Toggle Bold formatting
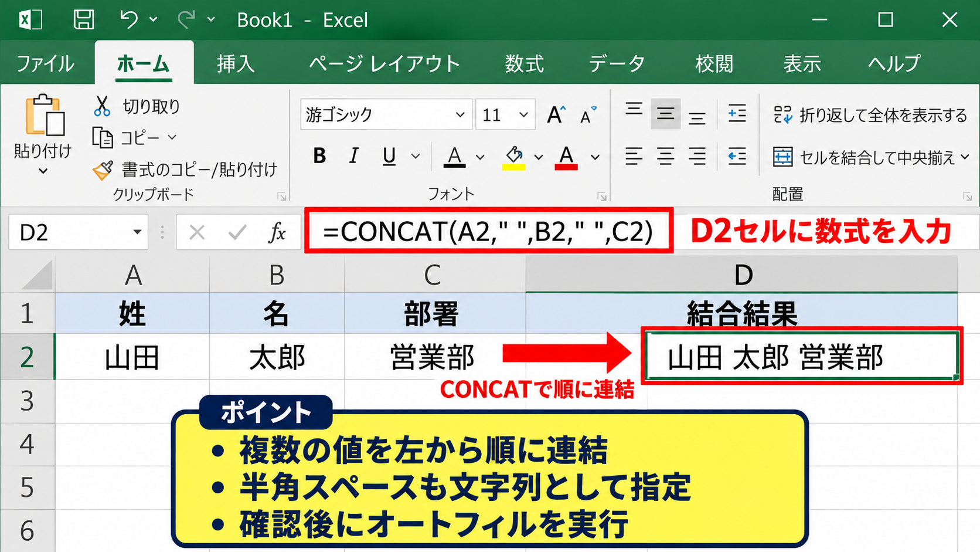 click(x=319, y=156)
